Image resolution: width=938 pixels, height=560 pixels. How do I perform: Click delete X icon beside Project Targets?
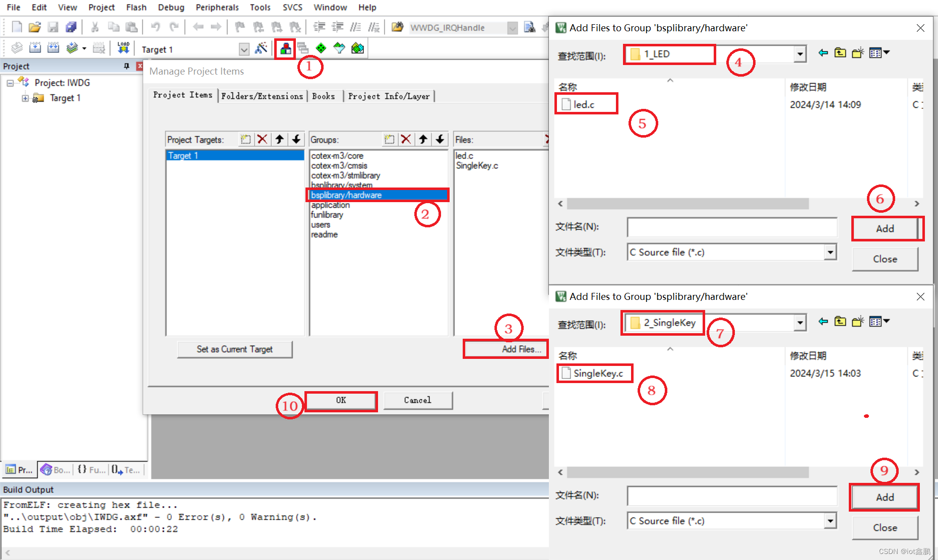tap(262, 140)
